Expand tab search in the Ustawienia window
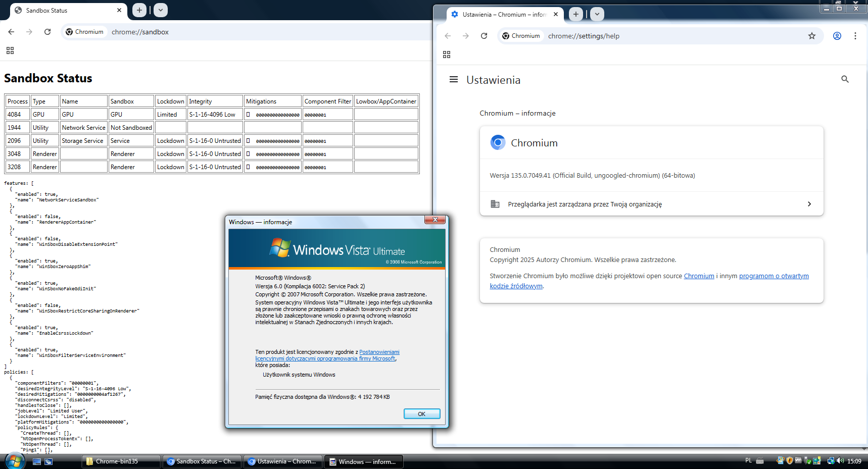The height and width of the screenshot is (469, 868). [597, 14]
